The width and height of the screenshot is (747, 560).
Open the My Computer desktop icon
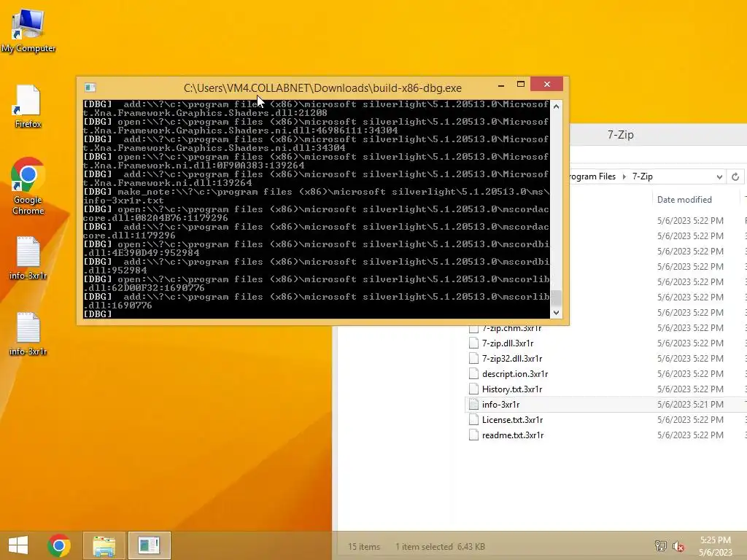click(x=28, y=31)
